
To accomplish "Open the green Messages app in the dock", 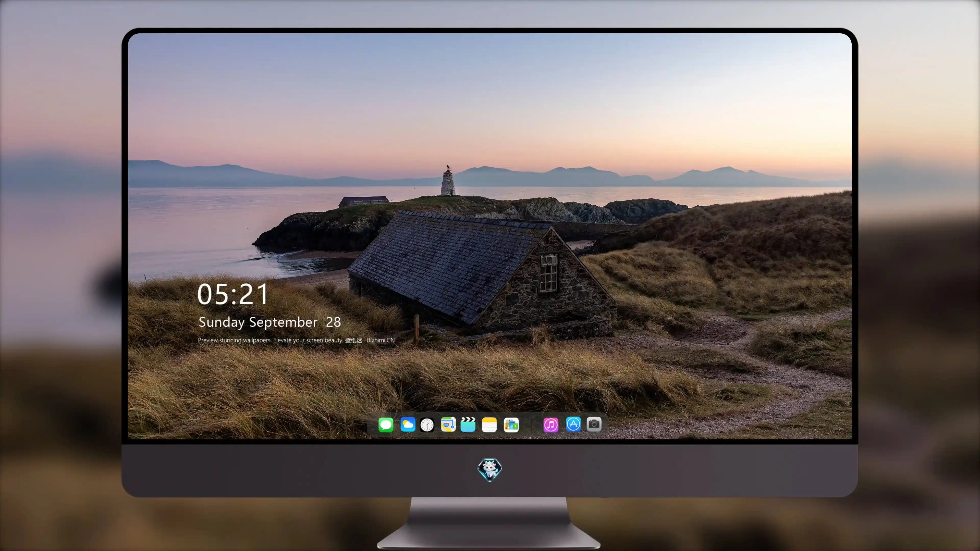I will 386,424.
